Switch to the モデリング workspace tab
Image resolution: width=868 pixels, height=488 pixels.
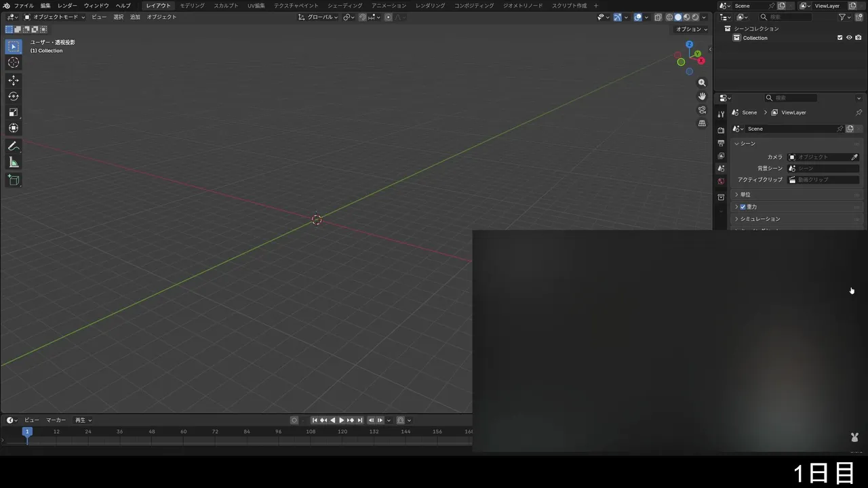tap(192, 5)
